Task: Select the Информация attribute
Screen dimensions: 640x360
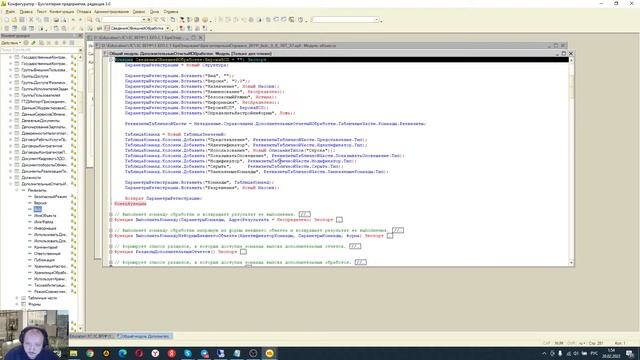Action: click(x=45, y=228)
